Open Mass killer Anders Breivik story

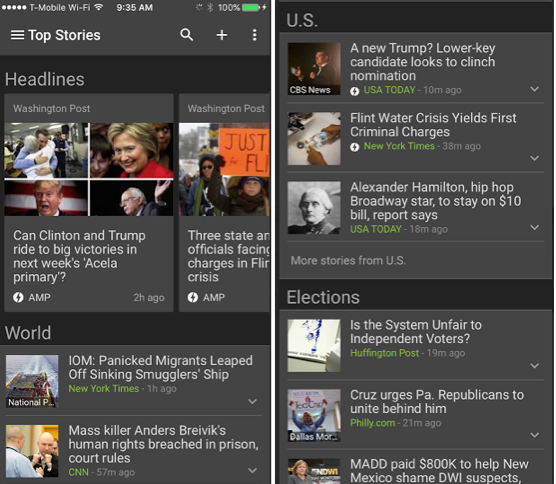[x=163, y=444]
